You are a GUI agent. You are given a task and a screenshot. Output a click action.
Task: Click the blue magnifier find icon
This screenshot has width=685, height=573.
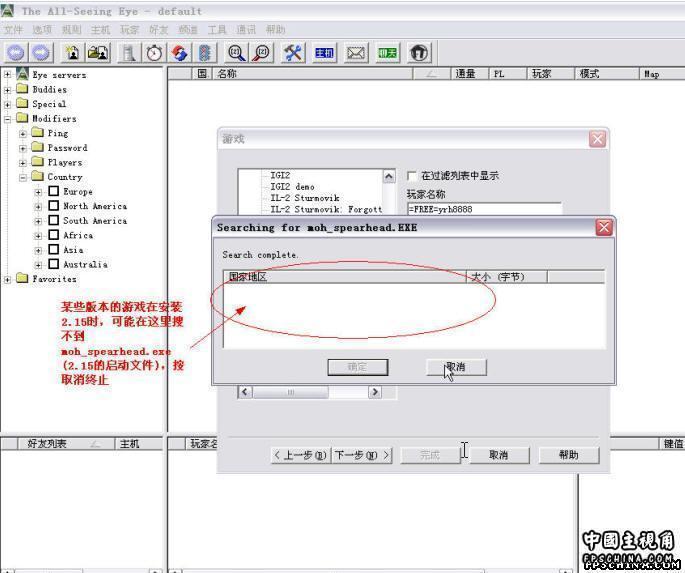[x=236, y=53]
